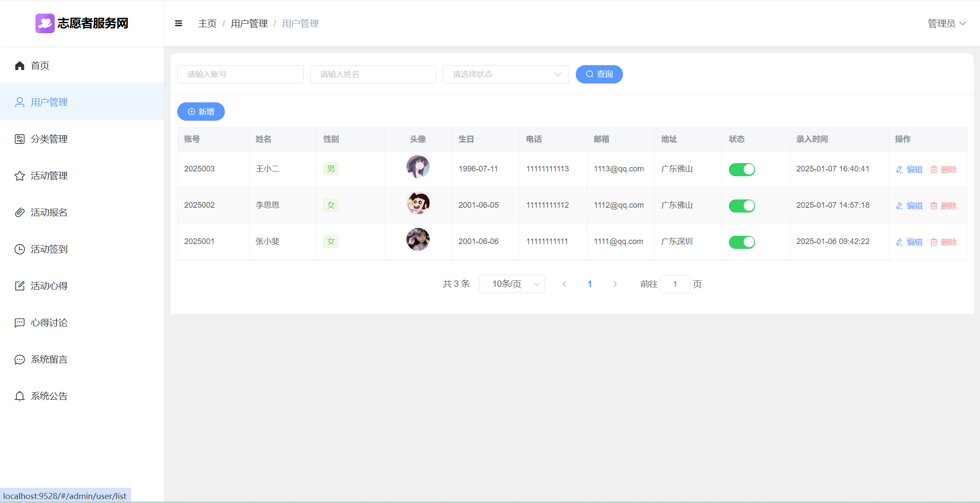Focus the 请输入账号 input field
980x503 pixels.
click(x=240, y=74)
